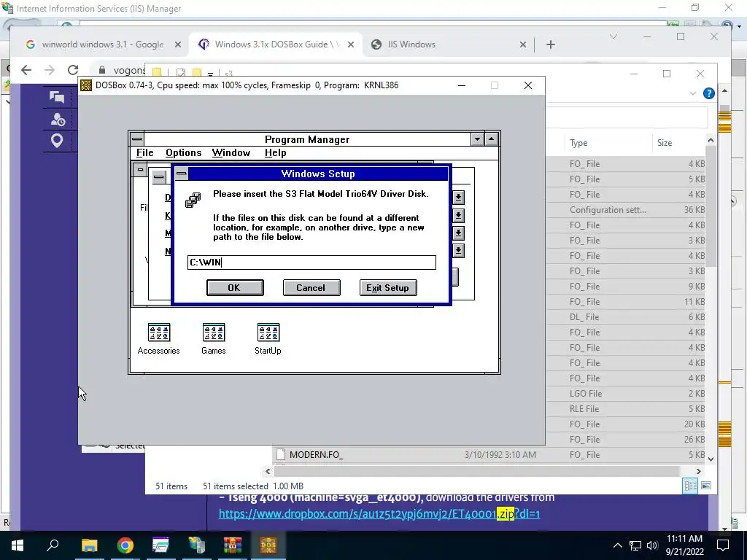This screenshot has height=560, width=747.
Task: Click the Explorer horizontal scrollbar left arrow
Action: (x=268, y=471)
